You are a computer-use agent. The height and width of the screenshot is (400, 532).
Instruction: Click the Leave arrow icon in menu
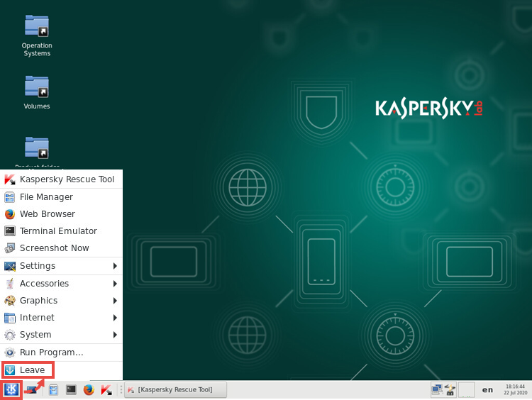pos(9,370)
